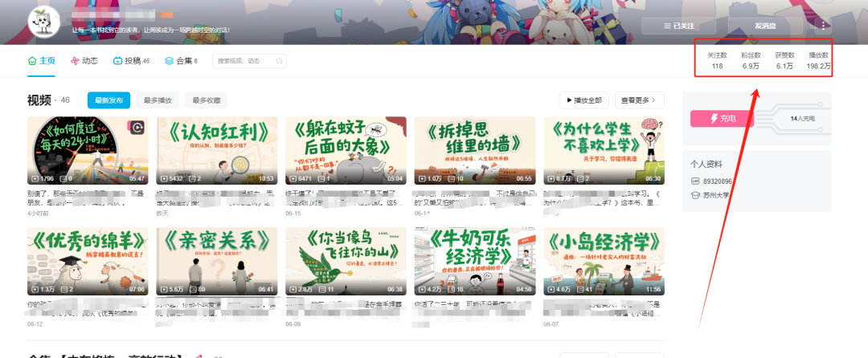Open the three-dot more options menu

(823, 26)
